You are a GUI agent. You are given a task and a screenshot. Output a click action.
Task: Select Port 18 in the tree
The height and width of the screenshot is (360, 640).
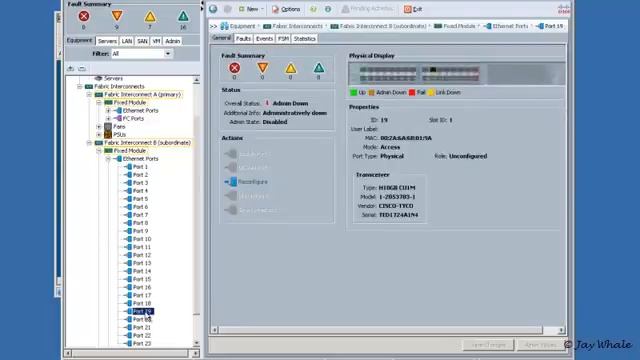click(142, 303)
